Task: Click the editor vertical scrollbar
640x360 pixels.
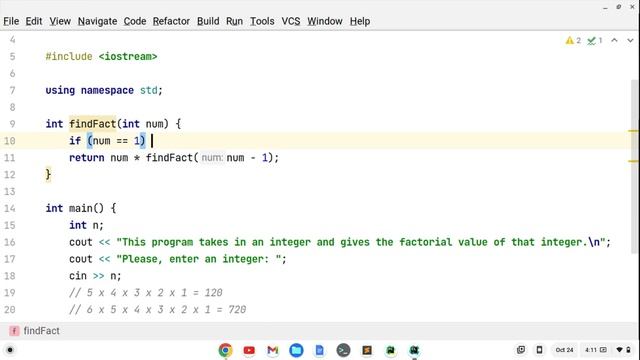Action: pos(635,167)
